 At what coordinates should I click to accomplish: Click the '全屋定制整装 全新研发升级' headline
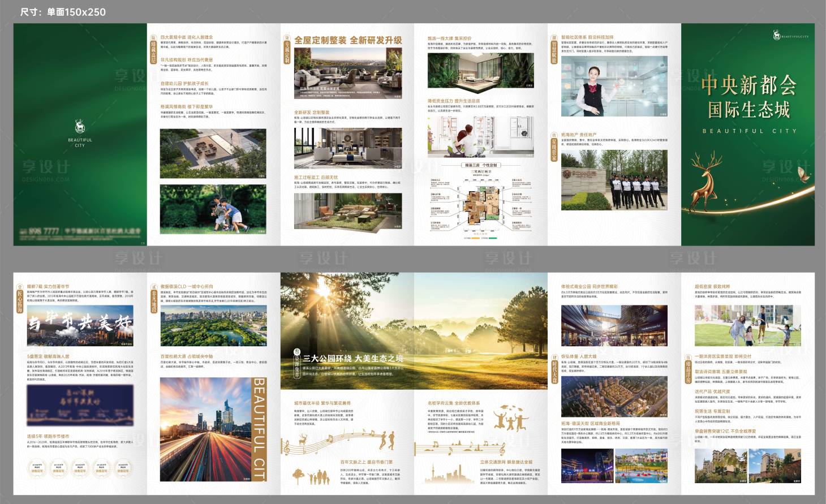[x=348, y=40]
